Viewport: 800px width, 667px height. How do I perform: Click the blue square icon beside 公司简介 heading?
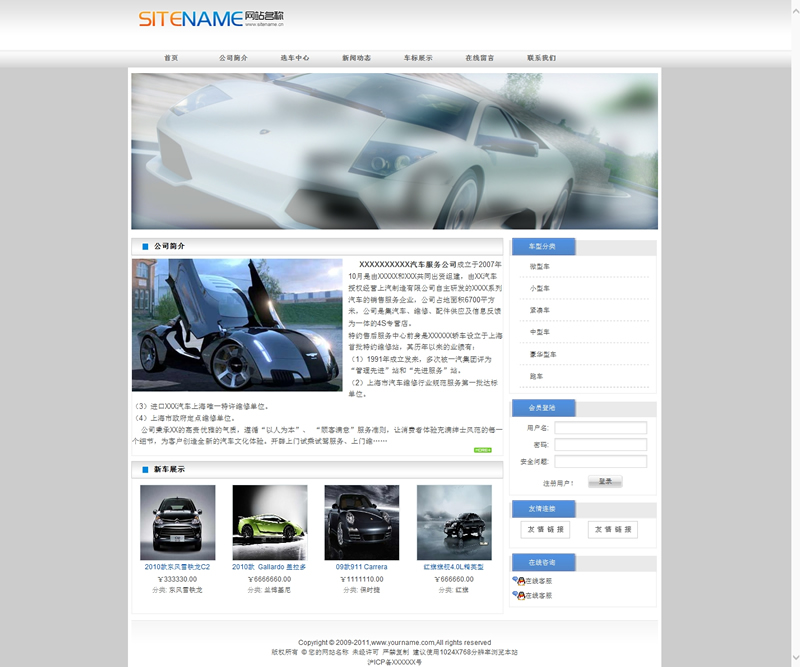[x=145, y=246]
